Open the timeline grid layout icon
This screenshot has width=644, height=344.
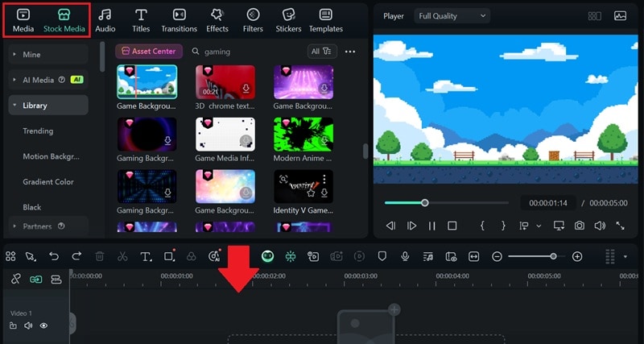coord(10,256)
